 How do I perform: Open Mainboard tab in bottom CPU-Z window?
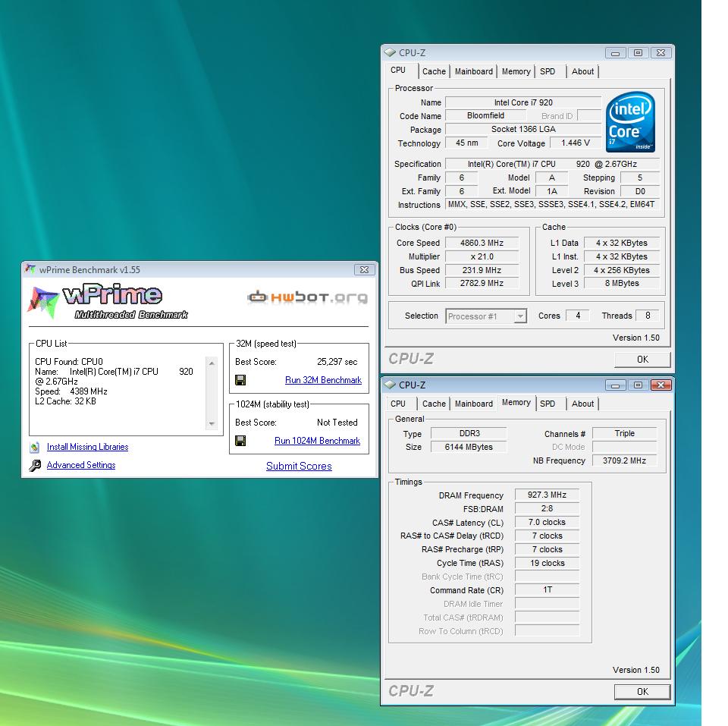tap(473, 404)
